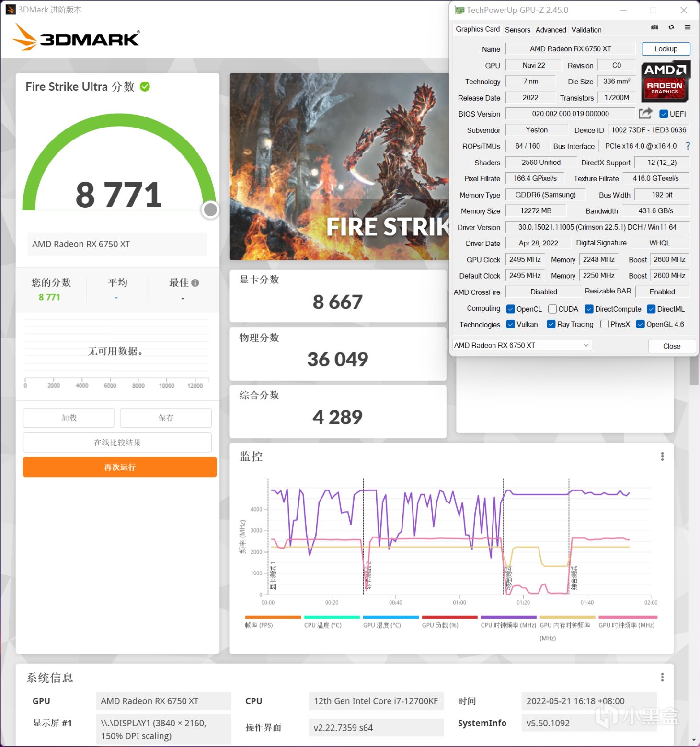700x747 pixels.
Task: Open the GPU-Z hamburger menu
Action: tap(688, 27)
